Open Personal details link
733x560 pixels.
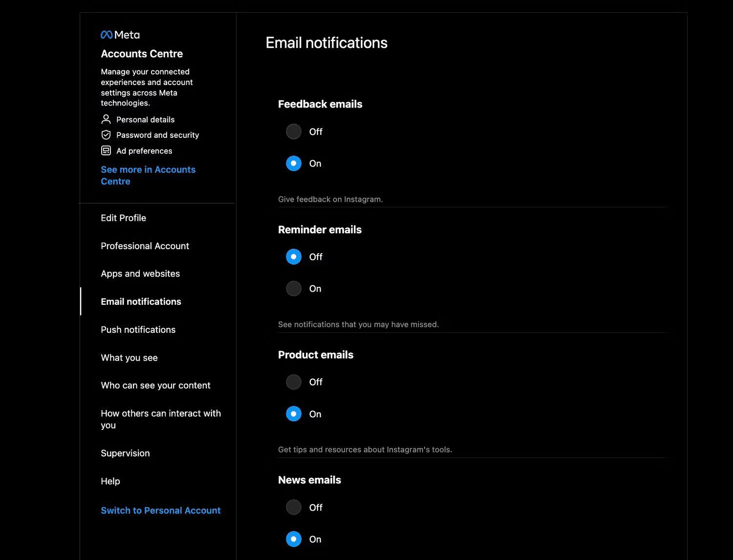tap(145, 119)
